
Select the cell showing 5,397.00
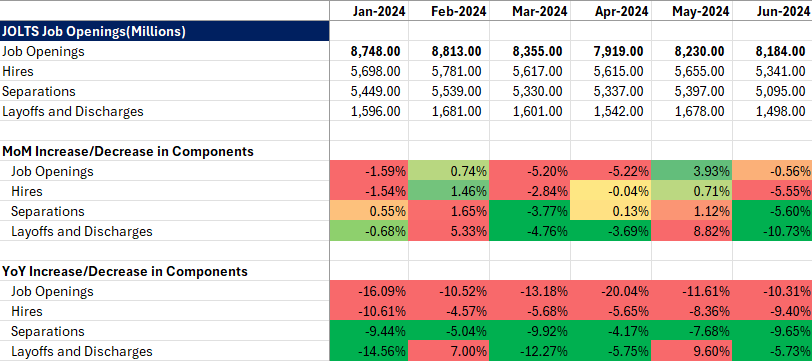click(x=692, y=91)
